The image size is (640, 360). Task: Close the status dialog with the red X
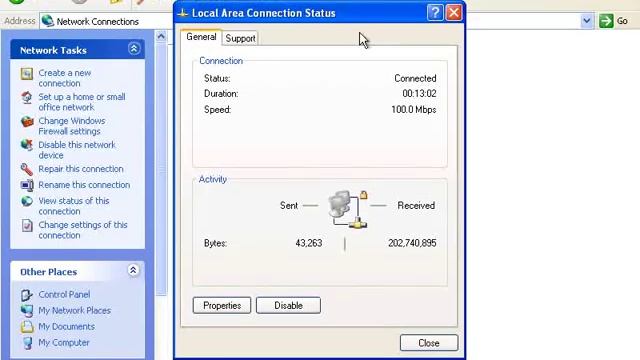coord(454,13)
